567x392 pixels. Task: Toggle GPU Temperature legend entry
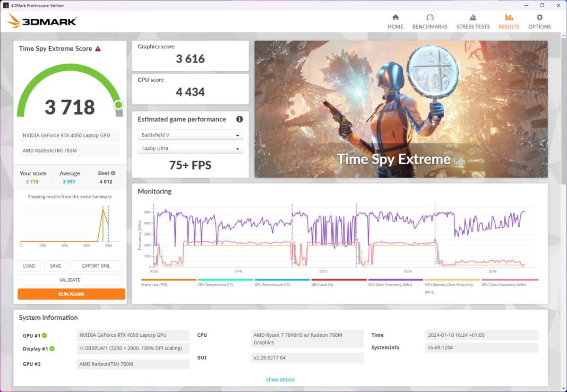282,283
